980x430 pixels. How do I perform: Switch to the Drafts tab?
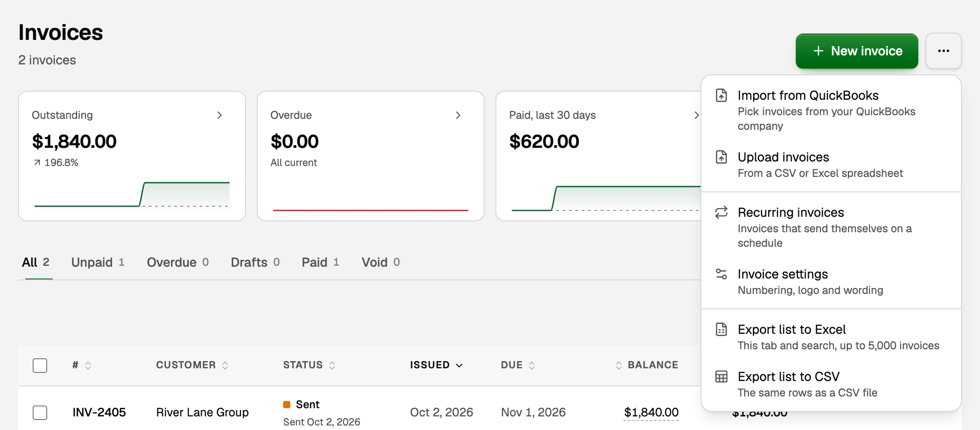pos(255,262)
